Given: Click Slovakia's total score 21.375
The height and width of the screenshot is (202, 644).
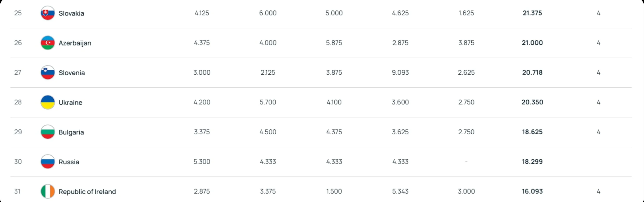Looking at the screenshot, I should (532, 13).
